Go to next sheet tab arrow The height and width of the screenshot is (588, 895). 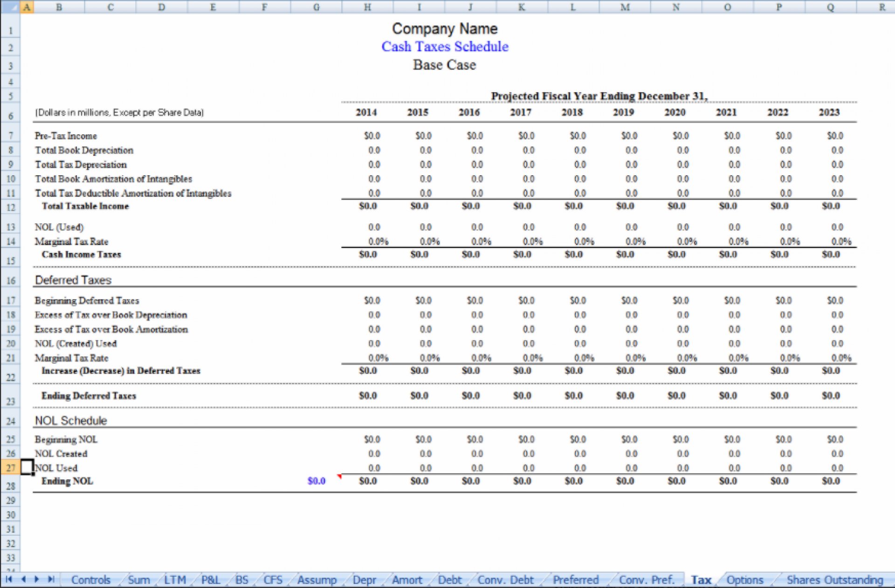pyautogui.click(x=37, y=579)
